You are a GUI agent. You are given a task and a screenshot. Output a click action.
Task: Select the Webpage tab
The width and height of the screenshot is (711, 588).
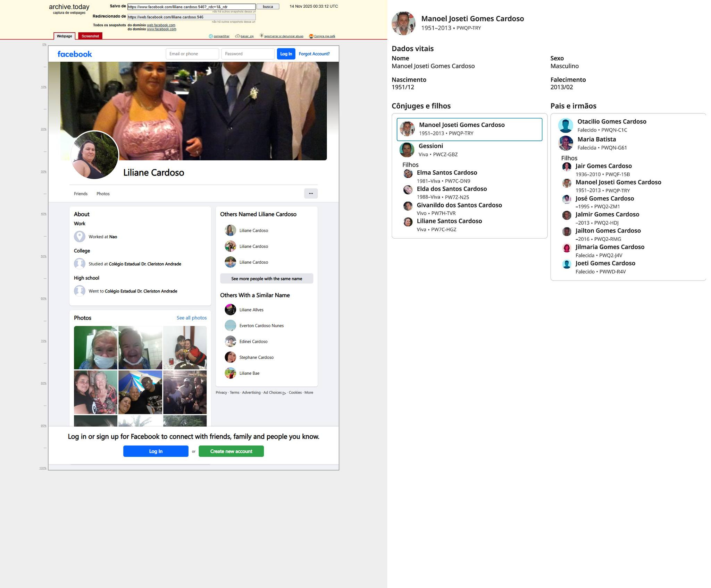pos(65,36)
